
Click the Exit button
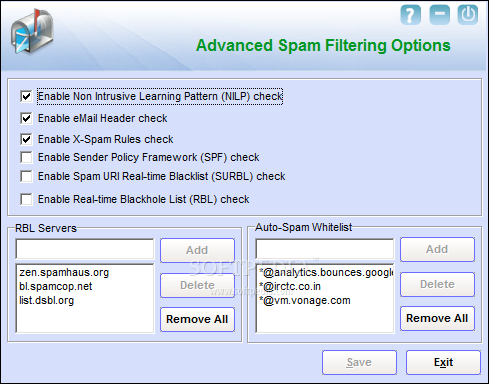pos(443,362)
